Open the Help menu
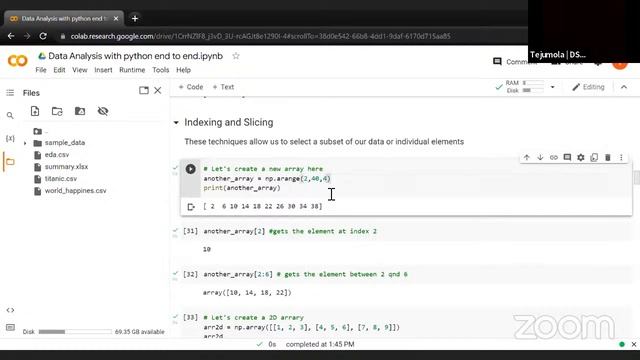The height and width of the screenshot is (360, 640). point(183,70)
